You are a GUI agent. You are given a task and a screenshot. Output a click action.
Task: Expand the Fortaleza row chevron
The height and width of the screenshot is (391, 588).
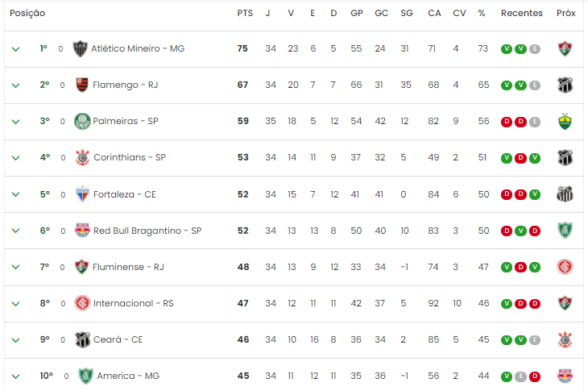pyautogui.click(x=15, y=194)
